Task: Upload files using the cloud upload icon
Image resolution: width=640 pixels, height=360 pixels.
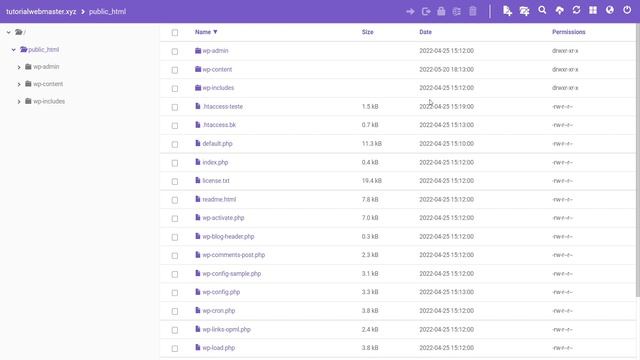Action: [x=560, y=11]
